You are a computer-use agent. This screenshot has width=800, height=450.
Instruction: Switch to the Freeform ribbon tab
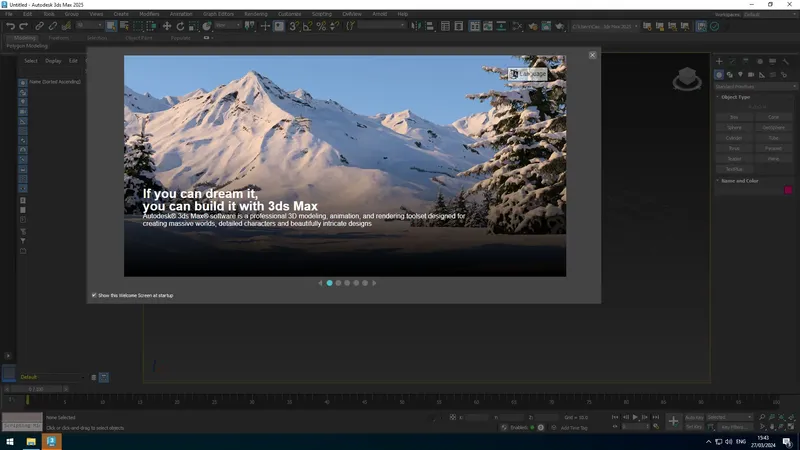click(58, 38)
